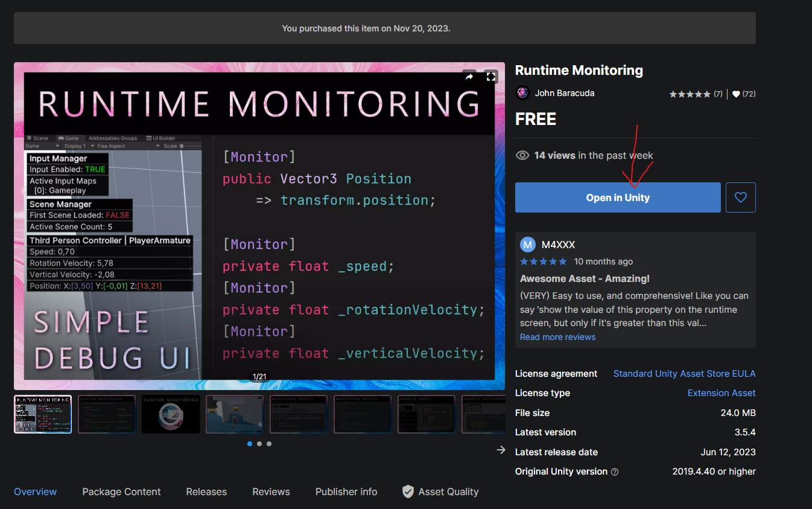
Task: Click the Original Unity version help icon
Action: click(615, 472)
